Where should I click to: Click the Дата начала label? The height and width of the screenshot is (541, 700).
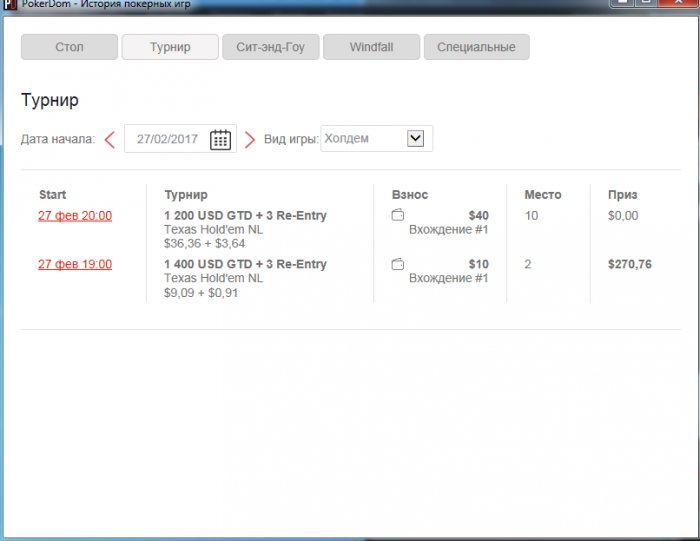(x=58, y=139)
